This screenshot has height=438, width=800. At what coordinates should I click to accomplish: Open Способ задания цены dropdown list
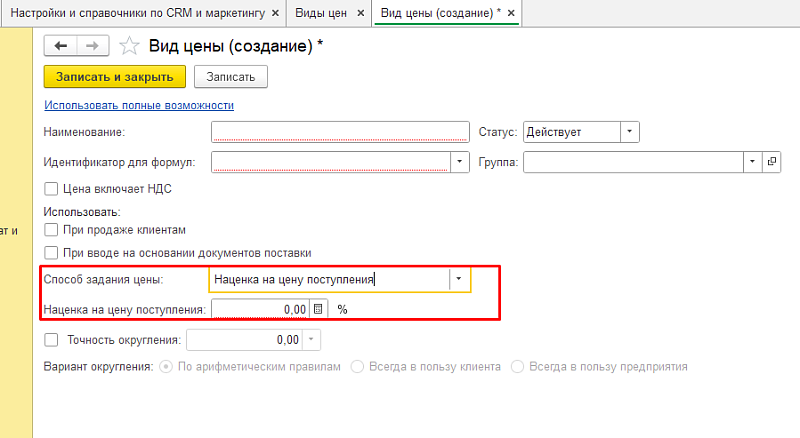click(459, 280)
